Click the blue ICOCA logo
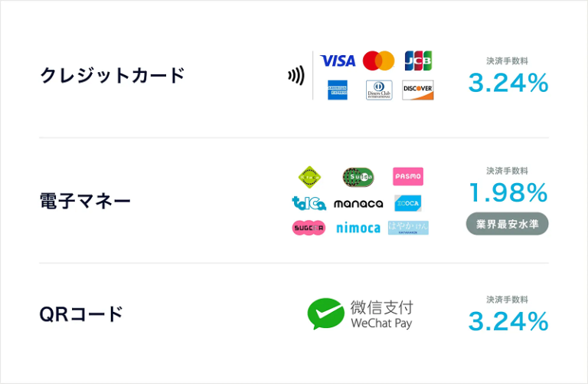The image size is (588, 384). pos(408,203)
